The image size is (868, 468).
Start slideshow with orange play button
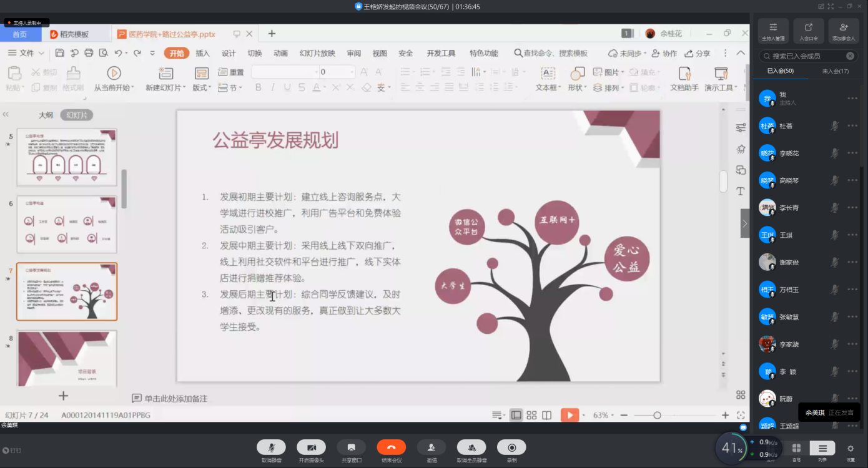[x=569, y=415]
